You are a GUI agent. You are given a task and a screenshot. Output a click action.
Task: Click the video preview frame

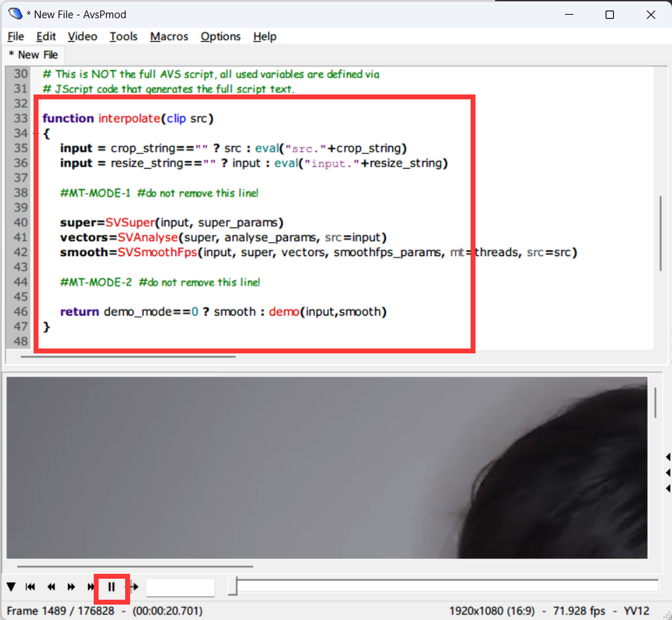[x=327, y=467]
